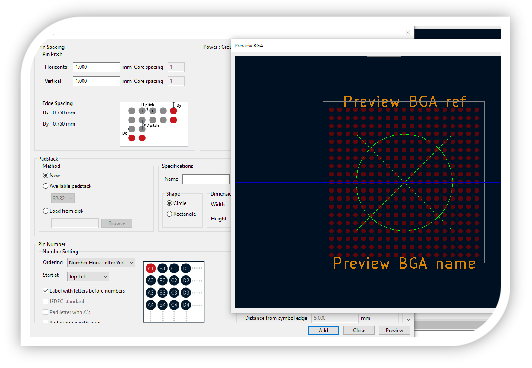Image resolution: width=532 pixels, height=368 pixels.
Task: Click the Browse button
Action: [x=116, y=223]
